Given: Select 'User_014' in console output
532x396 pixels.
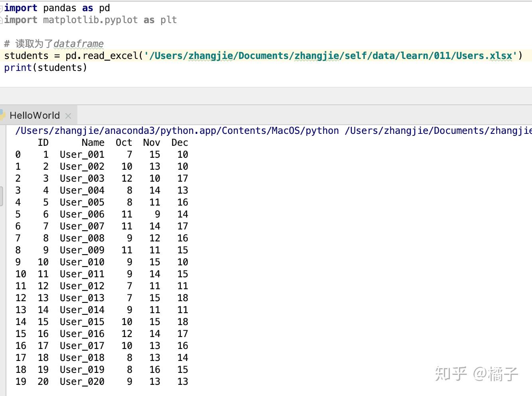Looking at the screenshot, I should click(x=82, y=310).
